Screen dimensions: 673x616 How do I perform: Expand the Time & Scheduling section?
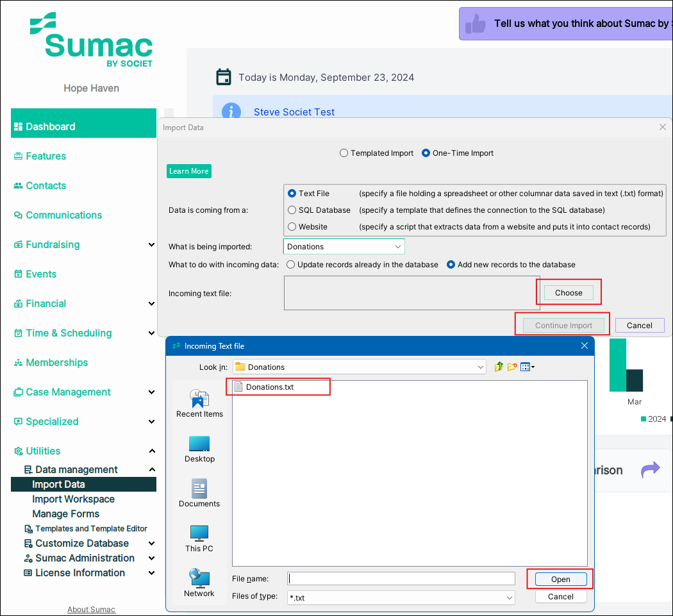(151, 333)
